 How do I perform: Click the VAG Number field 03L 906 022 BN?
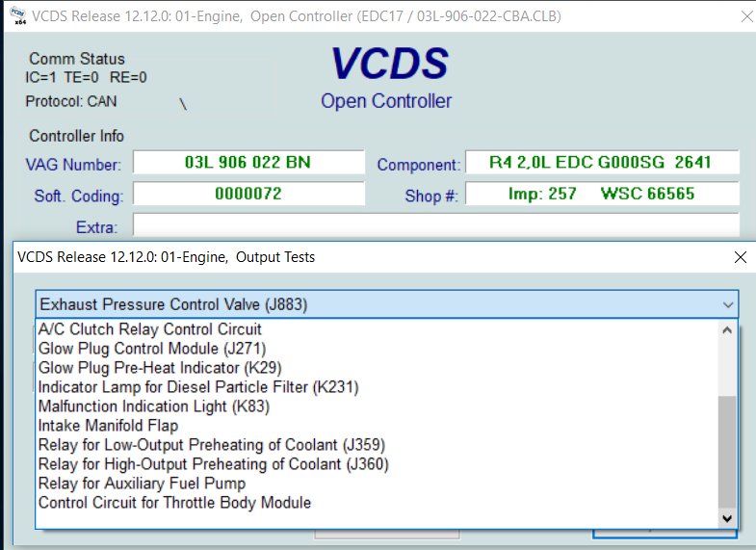248,163
